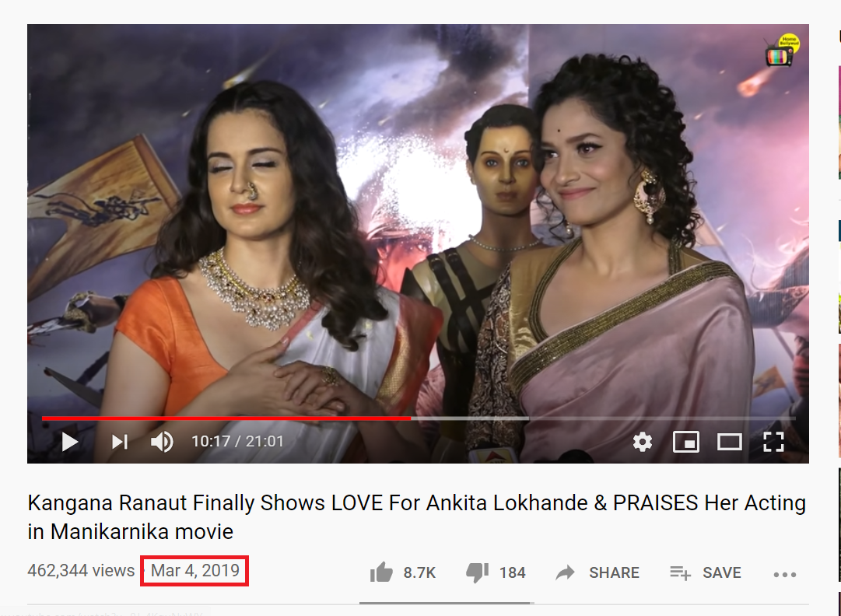
Task: Click the SHARE button label
Action: [x=614, y=572]
